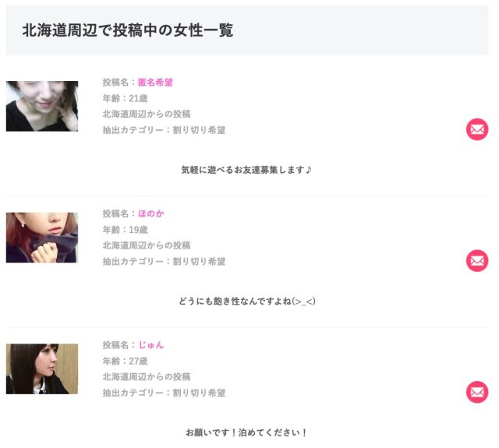Open the thumbnail photo of ほのか's listing

42,238
